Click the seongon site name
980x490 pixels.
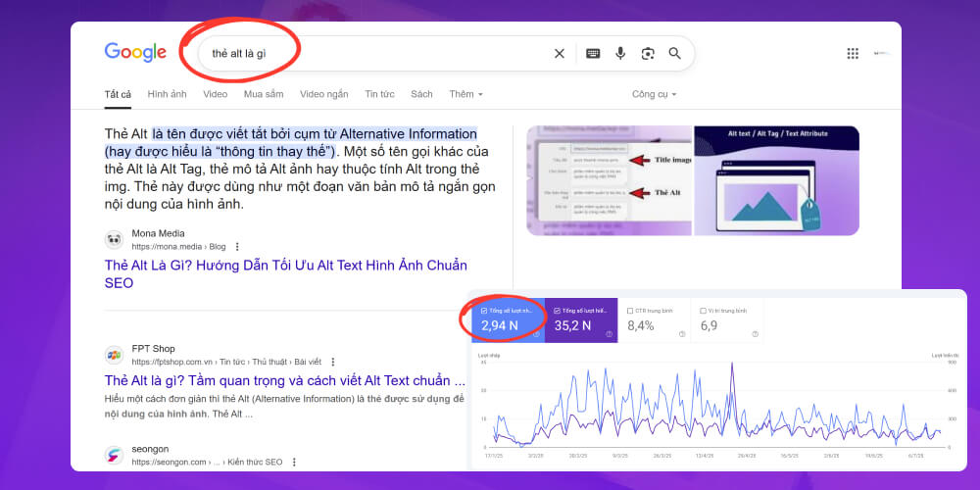click(150, 449)
